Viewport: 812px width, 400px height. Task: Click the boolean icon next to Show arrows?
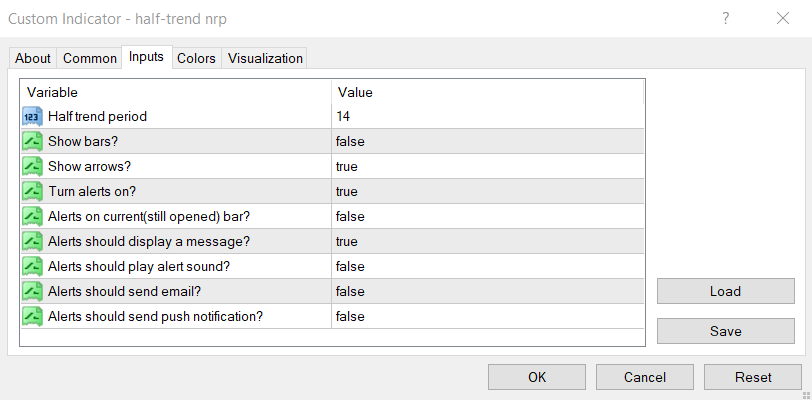click(x=32, y=167)
